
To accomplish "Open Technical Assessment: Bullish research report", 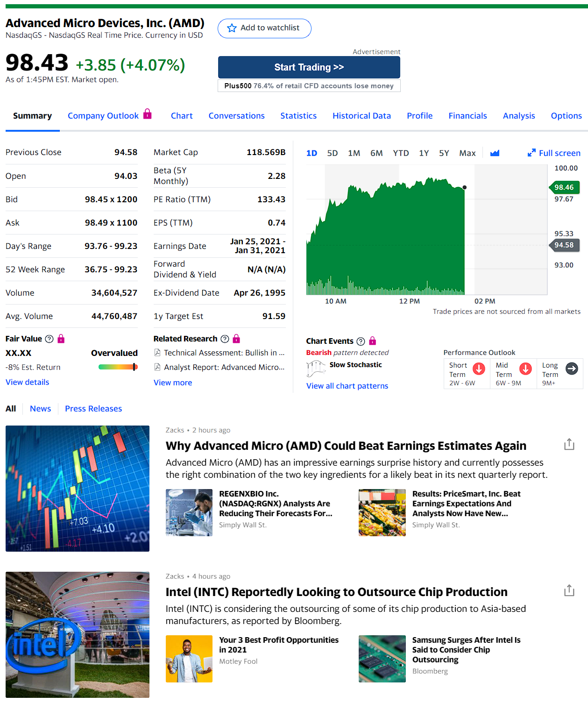I will [224, 353].
